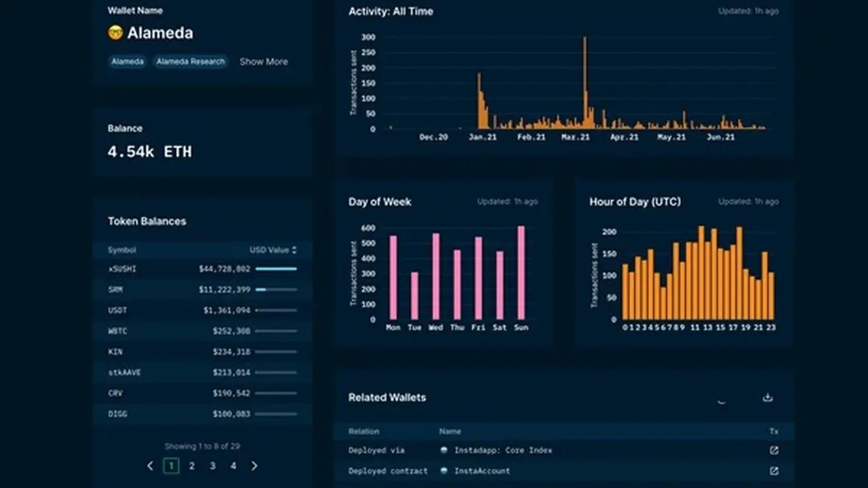Select token balances page 2
The image size is (868, 488).
[x=192, y=466]
